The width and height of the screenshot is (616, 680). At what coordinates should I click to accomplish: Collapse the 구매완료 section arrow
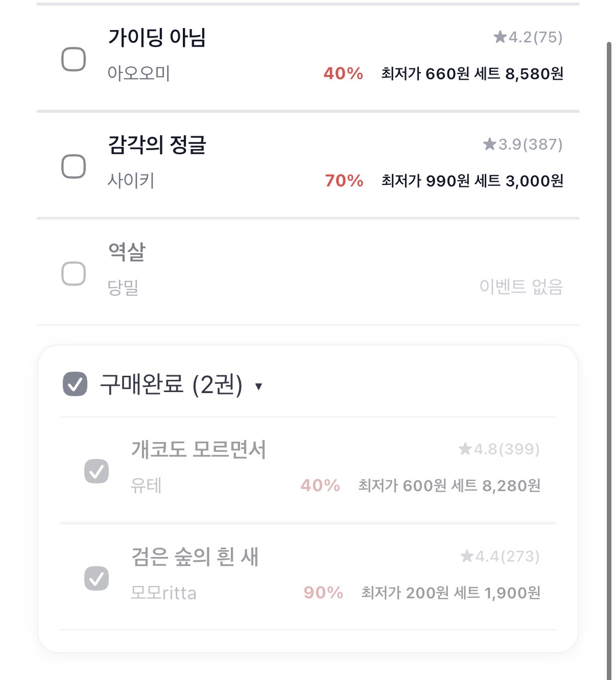[258, 386]
